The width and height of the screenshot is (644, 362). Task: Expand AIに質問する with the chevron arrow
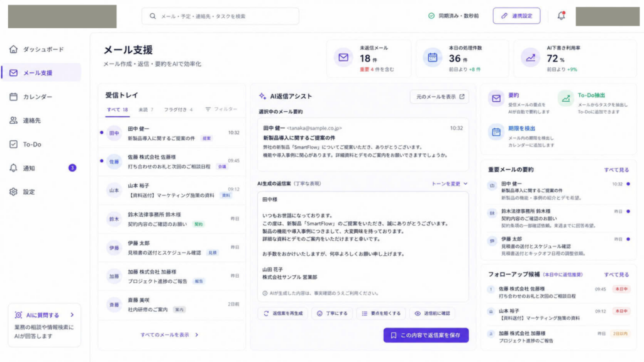[x=72, y=315]
